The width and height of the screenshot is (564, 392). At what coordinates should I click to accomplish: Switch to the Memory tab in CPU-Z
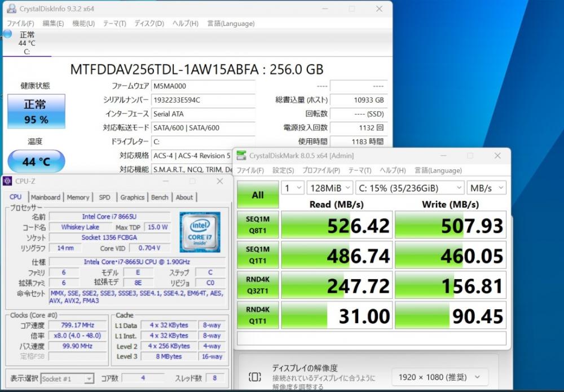click(x=78, y=197)
